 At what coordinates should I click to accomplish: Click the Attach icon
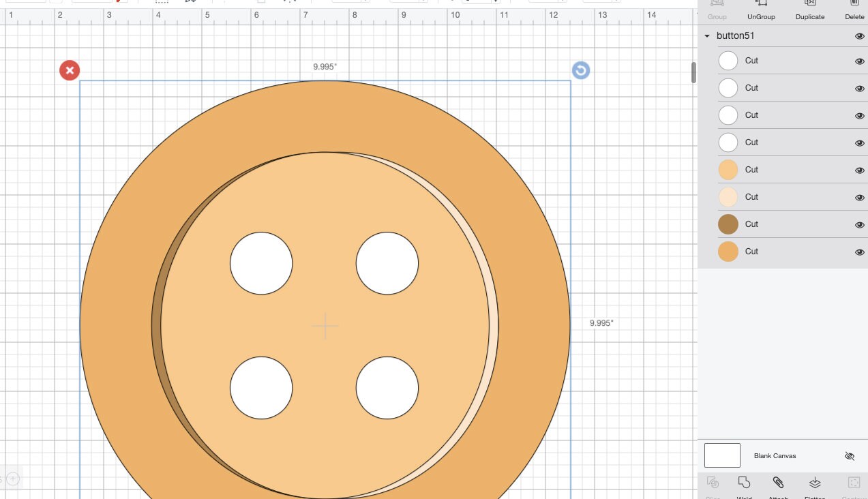coord(778,483)
